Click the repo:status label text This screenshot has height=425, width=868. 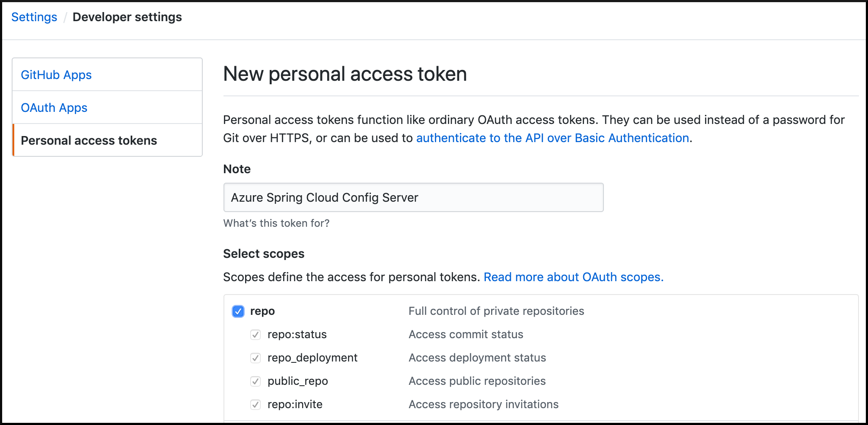click(297, 334)
